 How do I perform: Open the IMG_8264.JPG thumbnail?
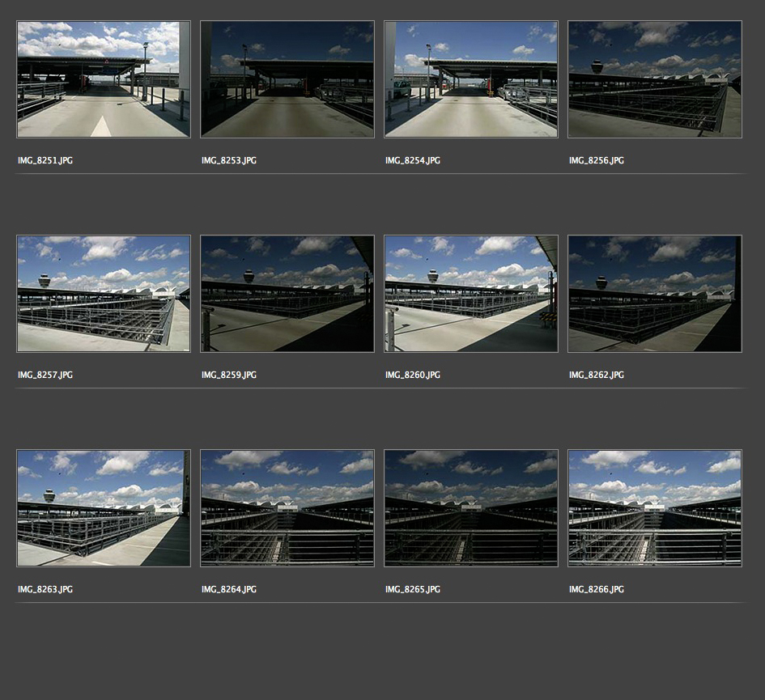click(287, 508)
